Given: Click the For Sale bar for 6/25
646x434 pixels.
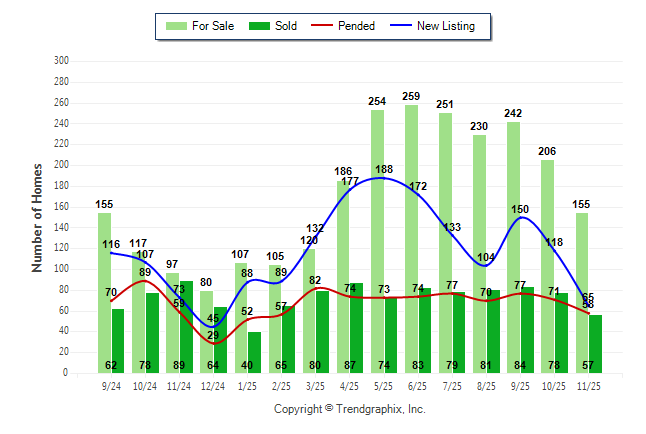Looking at the screenshot, I should (x=411, y=238).
